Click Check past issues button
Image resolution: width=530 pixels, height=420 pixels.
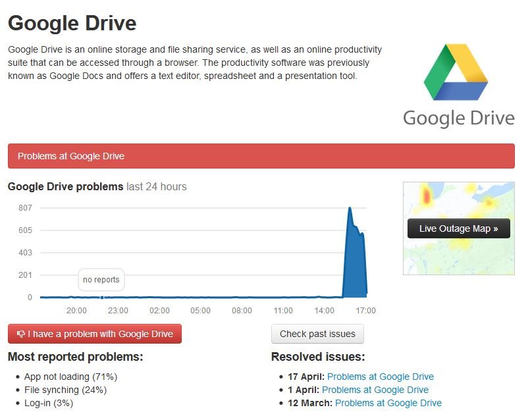click(317, 334)
